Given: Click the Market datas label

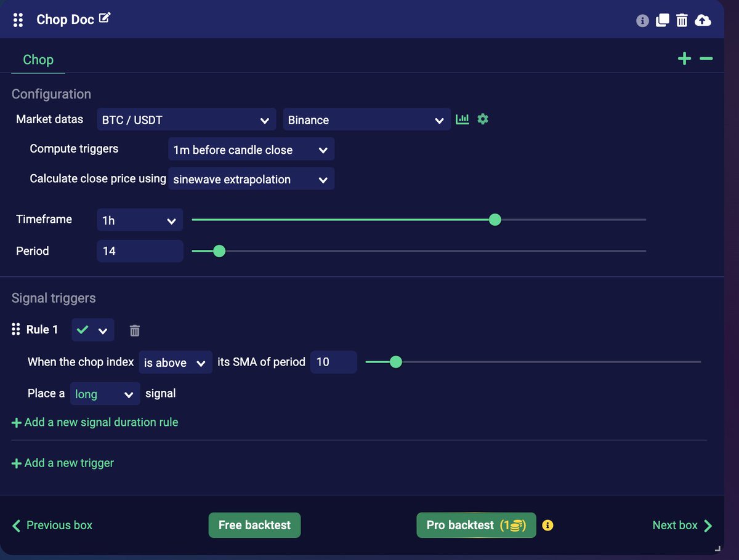Looking at the screenshot, I should 50,119.
